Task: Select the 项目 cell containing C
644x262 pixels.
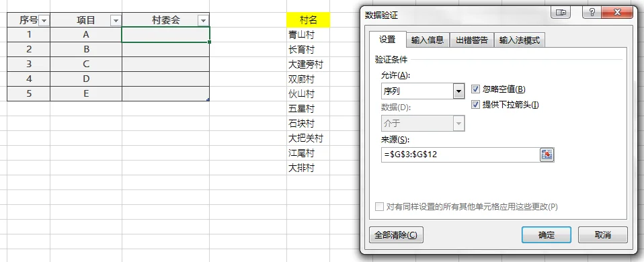Action: point(86,64)
